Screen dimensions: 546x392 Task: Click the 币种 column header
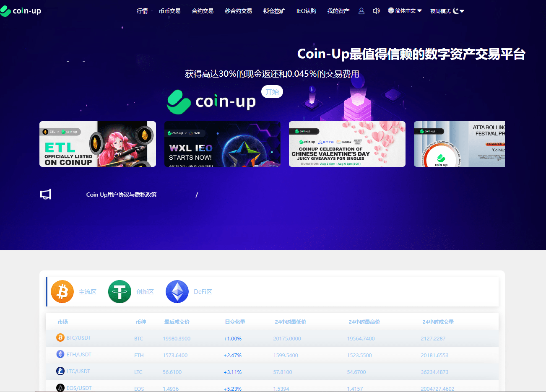pos(141,322)
